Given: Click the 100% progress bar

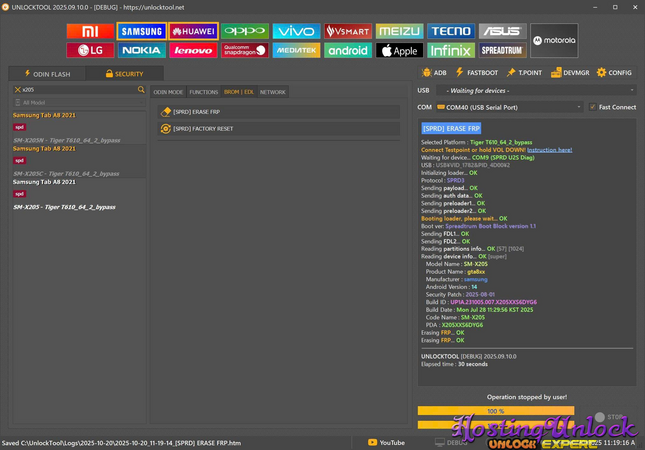Looking at the screenshot, I should pyautogui.click(x=495, y=411).
